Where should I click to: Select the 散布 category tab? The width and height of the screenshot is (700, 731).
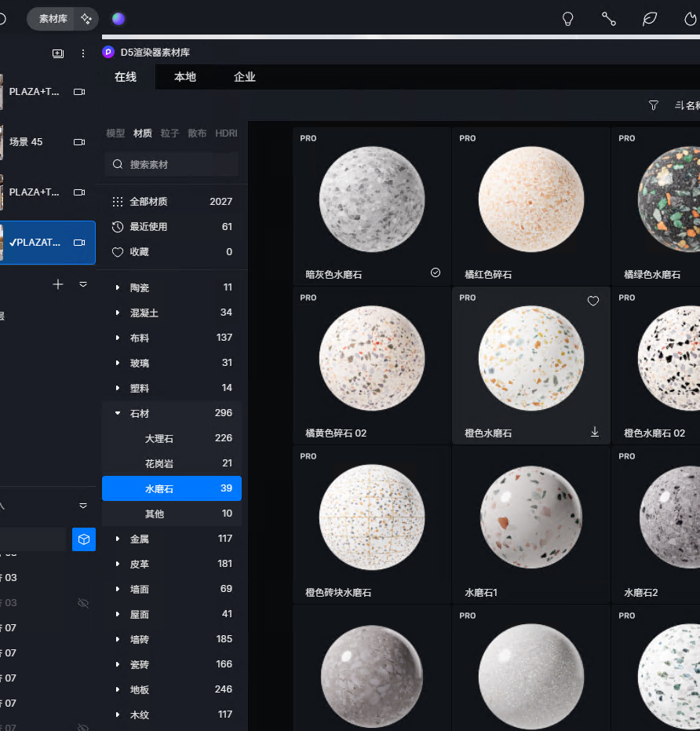[x=197, y=133]
